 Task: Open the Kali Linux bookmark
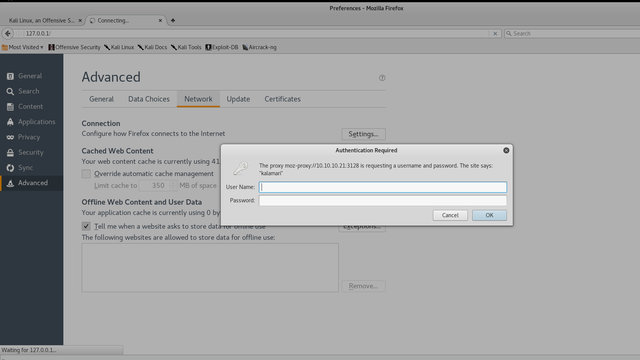(x=119, y=47)
